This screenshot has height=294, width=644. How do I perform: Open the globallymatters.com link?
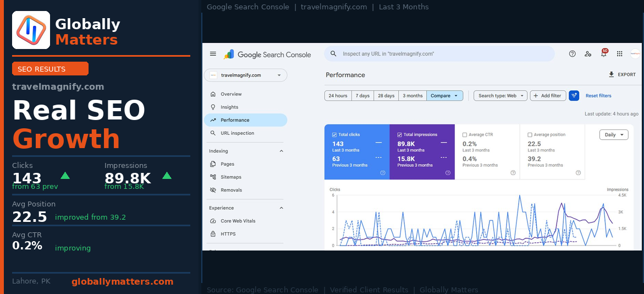coord(123,282)
